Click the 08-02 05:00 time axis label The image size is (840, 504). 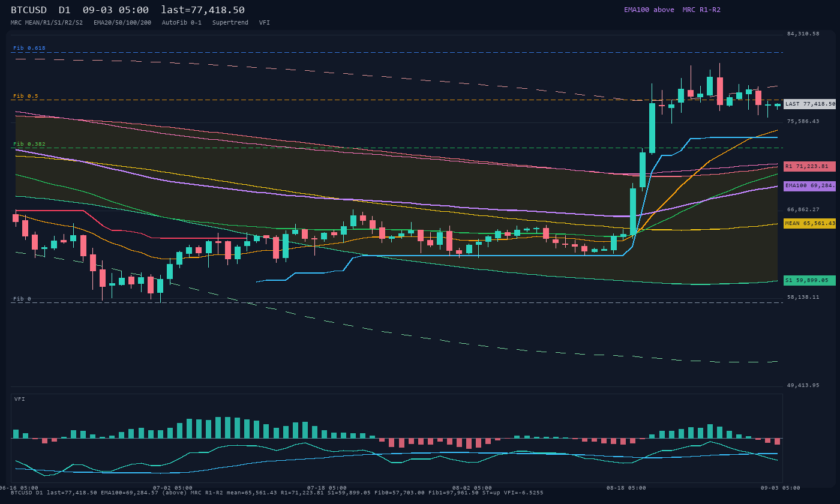[x=472, y=488]
